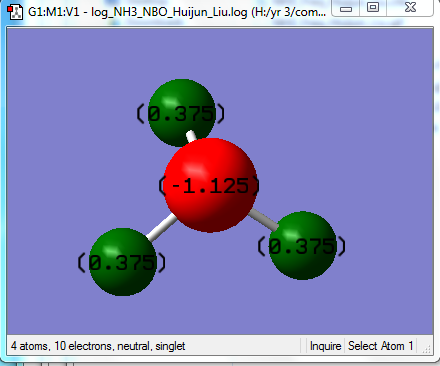The height and width of the screenshot is (366, 440).
Task: Click the charge label (-1.125)
Action: (x=209, y=186)
